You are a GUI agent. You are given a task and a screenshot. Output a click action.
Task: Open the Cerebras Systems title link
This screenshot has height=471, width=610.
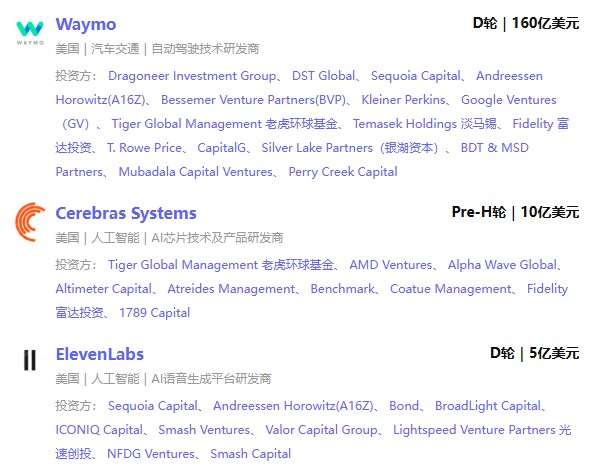coord(126,213)
